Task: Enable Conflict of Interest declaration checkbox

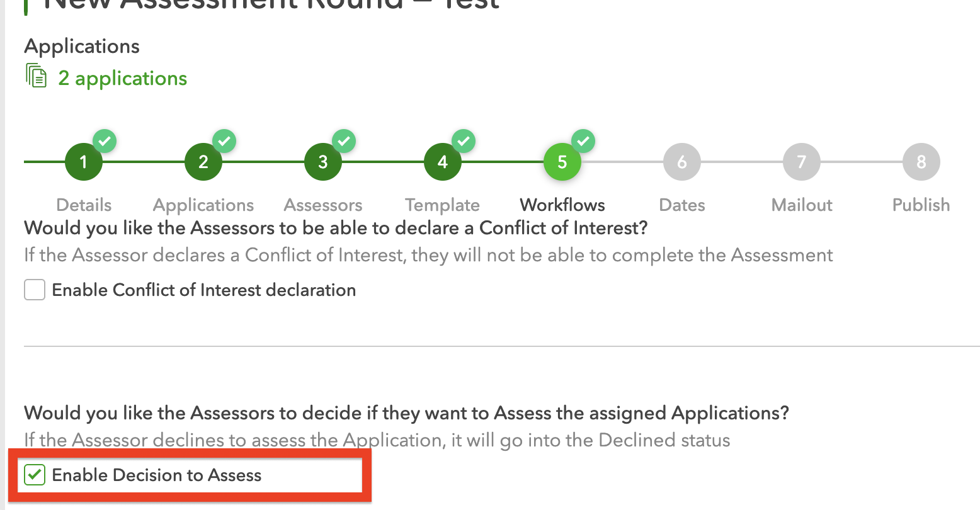Action: (x=35, y=290)
